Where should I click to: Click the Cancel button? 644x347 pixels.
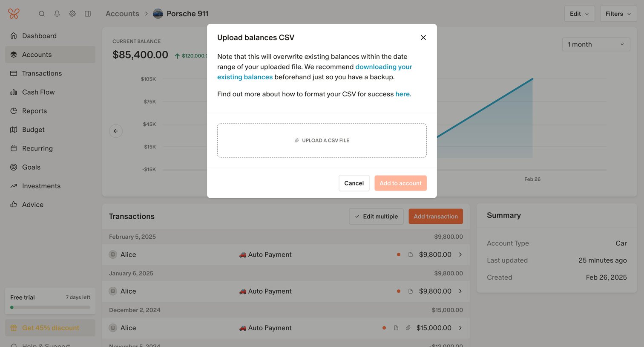[354, 183]
